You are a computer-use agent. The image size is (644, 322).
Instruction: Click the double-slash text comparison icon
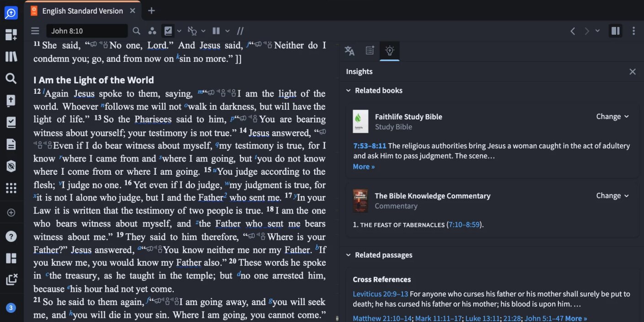pyautogui.click(x=240, y=31)
